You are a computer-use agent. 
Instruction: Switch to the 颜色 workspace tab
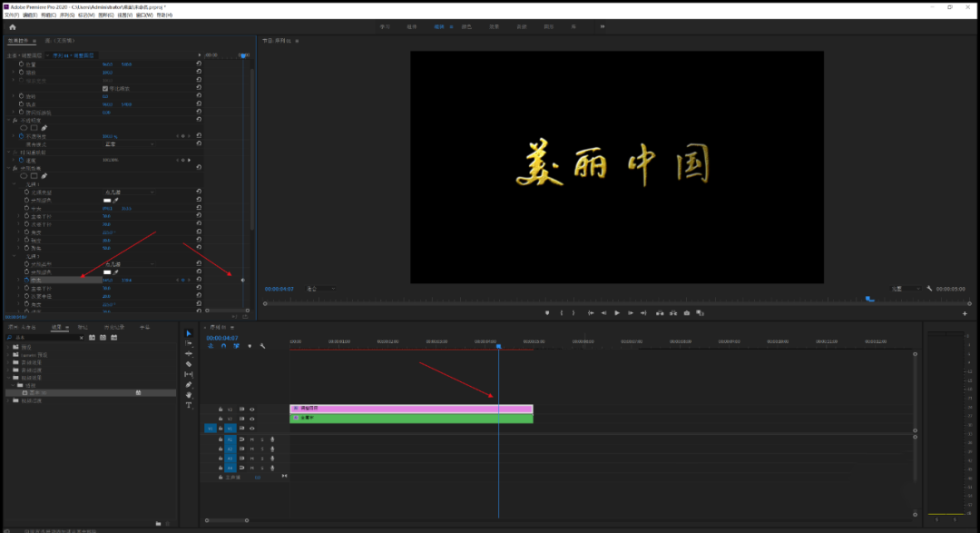[467, 26]
